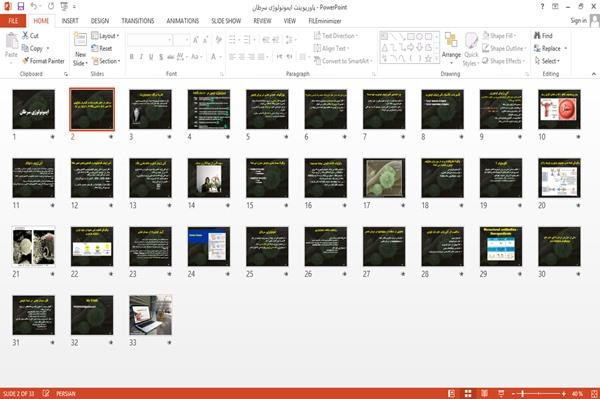Screen dimensions: 600x399
Task: Open Shape Fill dropdown
Action: (499, 36)
